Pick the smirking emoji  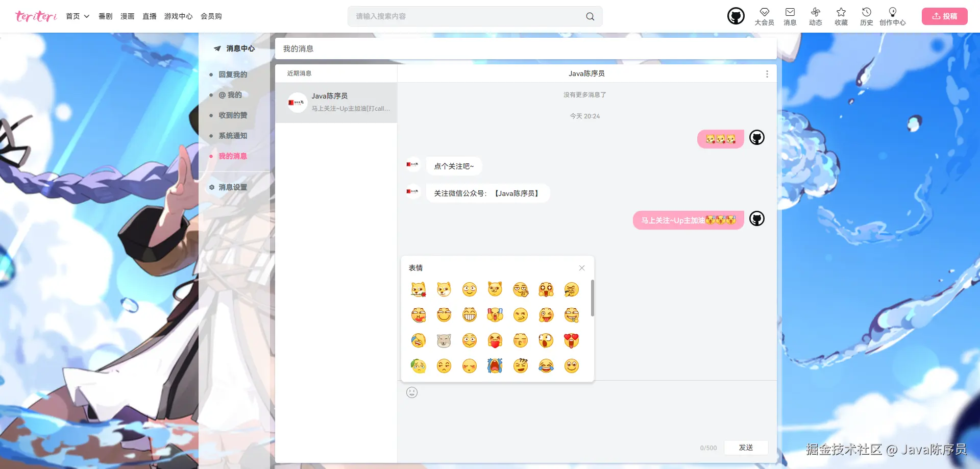pyautogui.click(x=521, y=315)
